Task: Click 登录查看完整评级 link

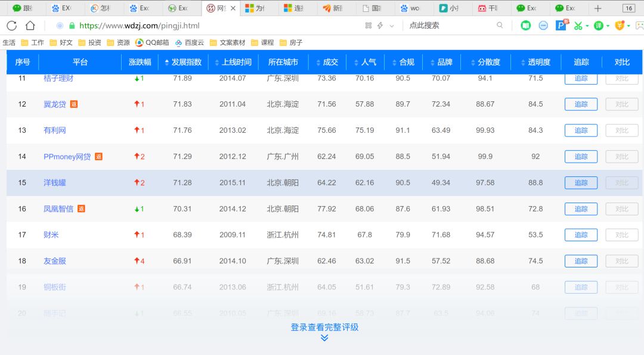Action: pos(324,327)
